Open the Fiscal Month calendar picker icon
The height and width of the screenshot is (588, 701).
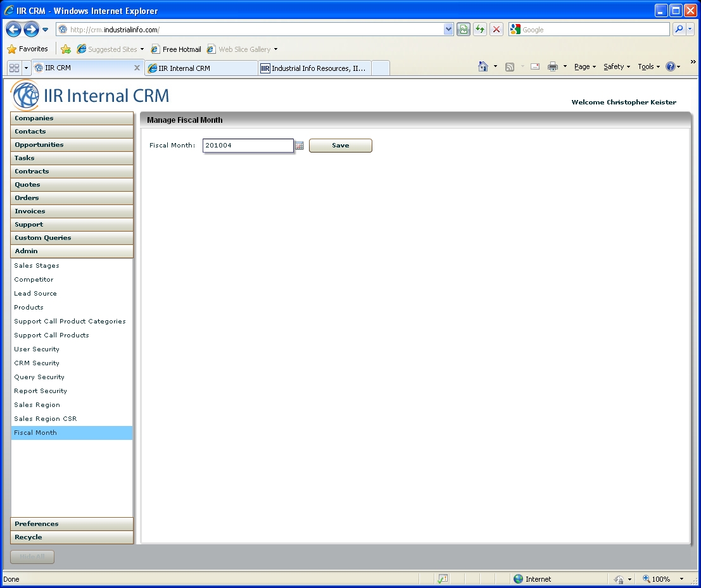coord(300,146)
